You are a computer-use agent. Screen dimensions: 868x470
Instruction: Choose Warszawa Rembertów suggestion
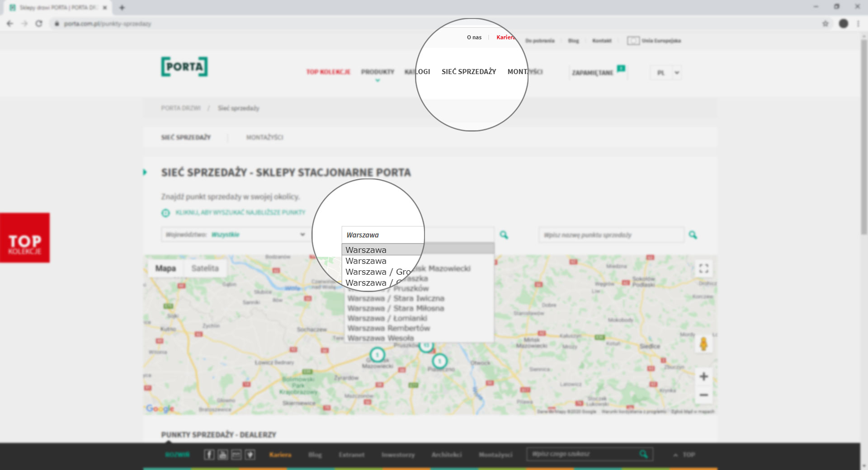tap(389, 328)
